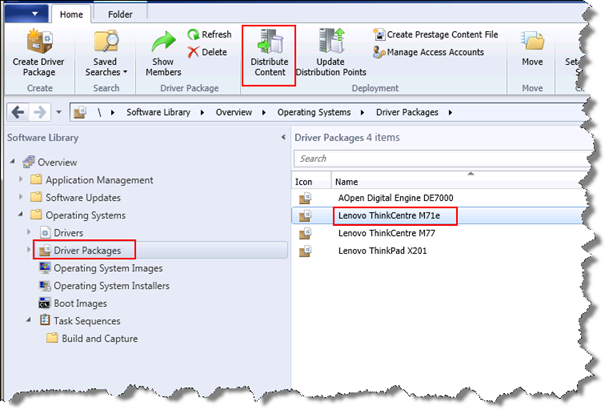Click the AOpen DE7000 row package icon
The width and height of the screenshot is (605, 410).
(305, 198)
